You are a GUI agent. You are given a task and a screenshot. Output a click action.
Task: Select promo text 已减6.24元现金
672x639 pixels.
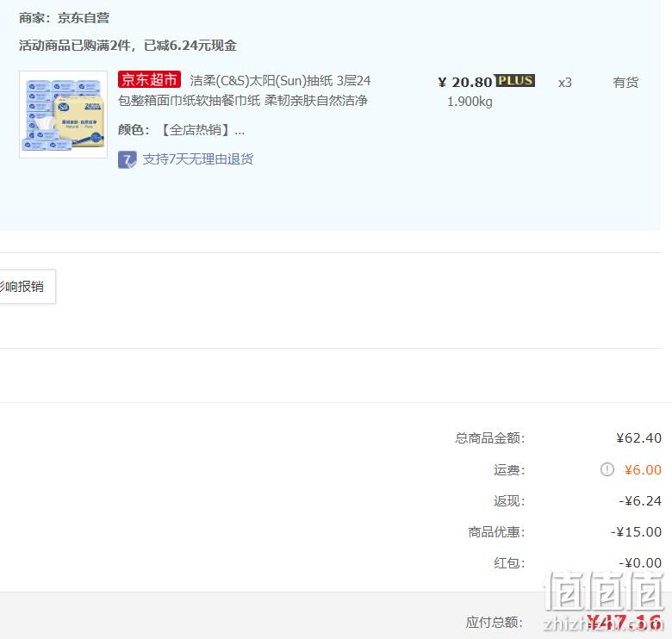pos(190,46)
